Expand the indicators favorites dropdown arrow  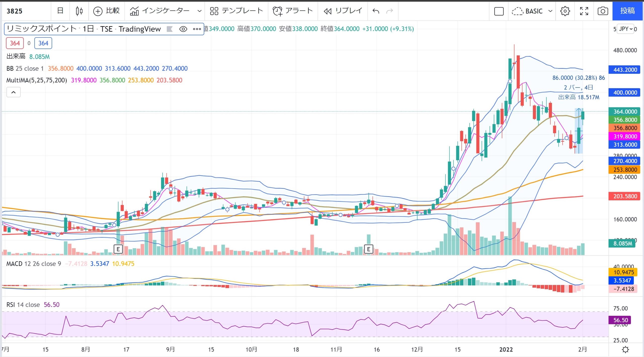pos(199,11)
